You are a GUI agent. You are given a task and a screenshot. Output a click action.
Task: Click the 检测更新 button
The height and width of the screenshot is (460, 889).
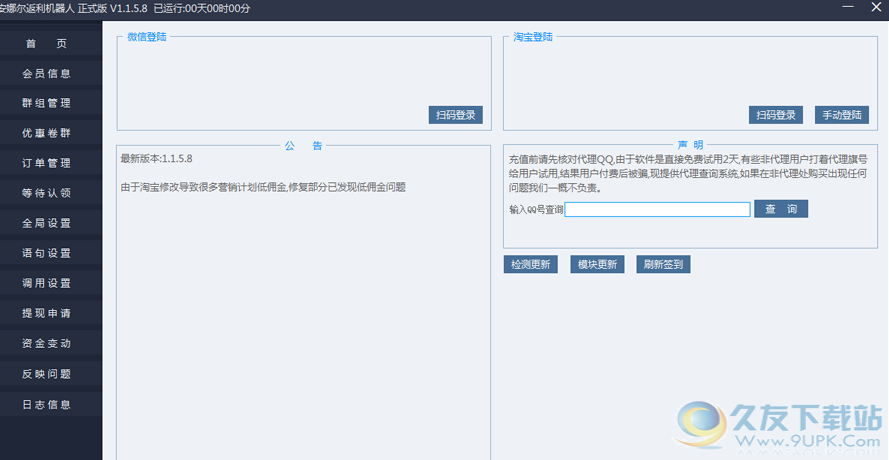point(531,264)
